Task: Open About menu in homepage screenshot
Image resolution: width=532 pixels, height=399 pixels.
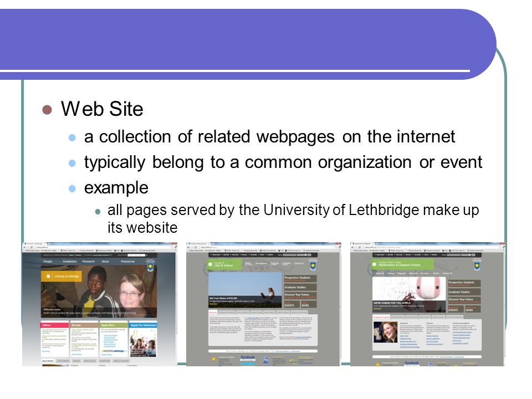Action: 105,262
